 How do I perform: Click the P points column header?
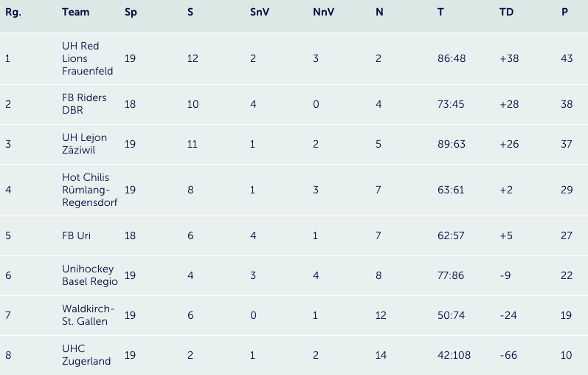pos(564,12)
